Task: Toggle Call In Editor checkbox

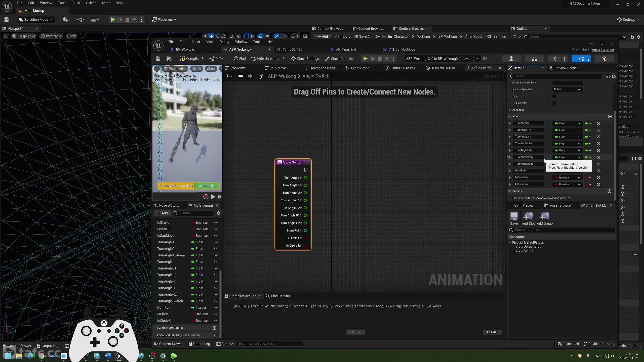Action: tap(554, 103)
